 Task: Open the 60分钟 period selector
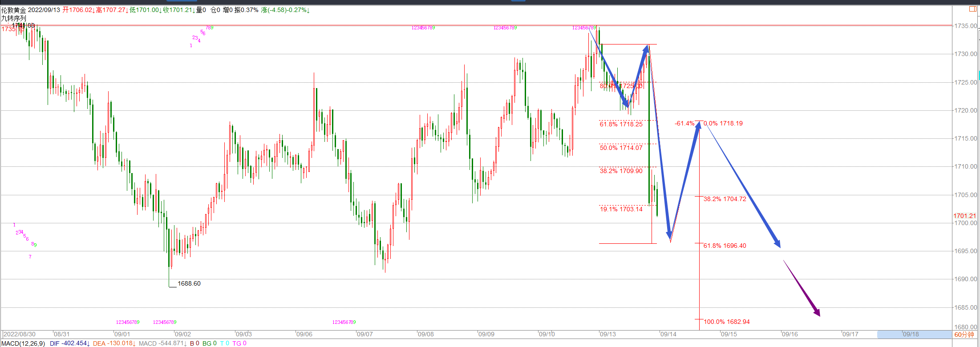[x=964, y=335]
